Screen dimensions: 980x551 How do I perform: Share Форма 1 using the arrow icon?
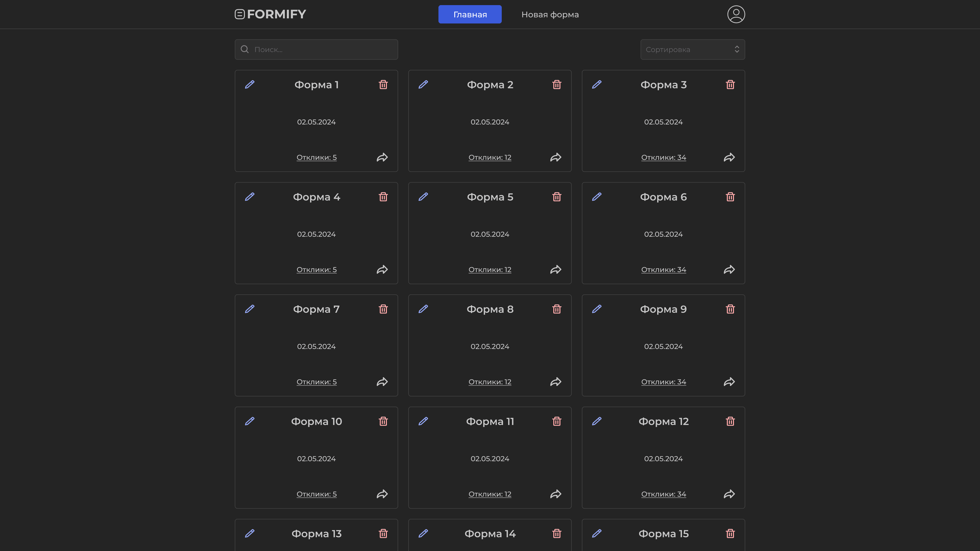pos(382,157)
